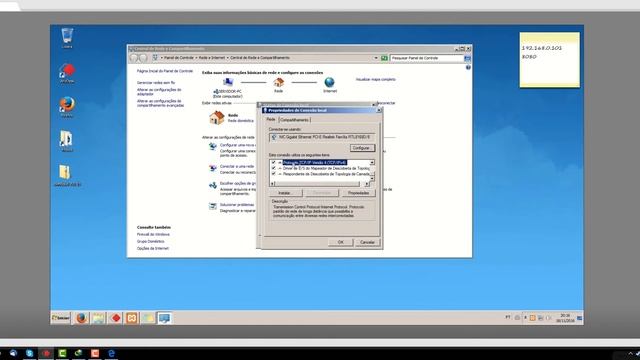The image size is (640, 360).
Task: Click Cancelar in the connection properties dialog
Action: [x=367, y=242]
